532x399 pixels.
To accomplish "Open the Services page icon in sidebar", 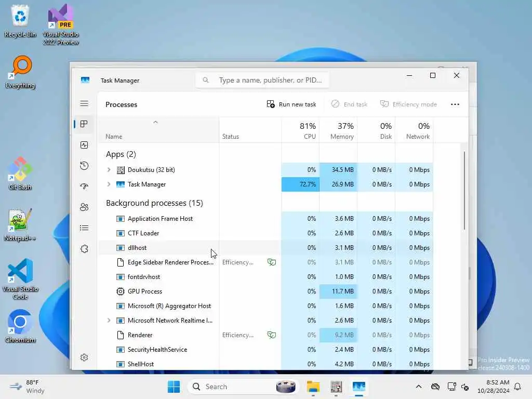I will click(x=84, y=249).
